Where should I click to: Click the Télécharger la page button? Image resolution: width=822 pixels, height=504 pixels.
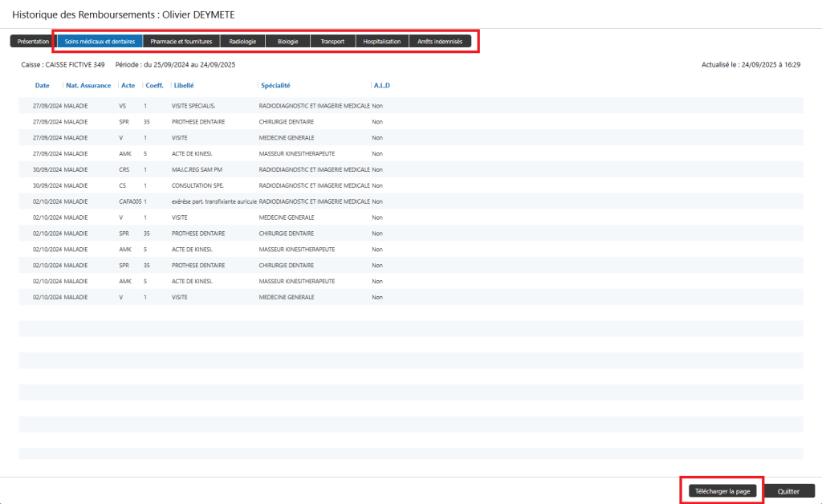tap(722, 490)
